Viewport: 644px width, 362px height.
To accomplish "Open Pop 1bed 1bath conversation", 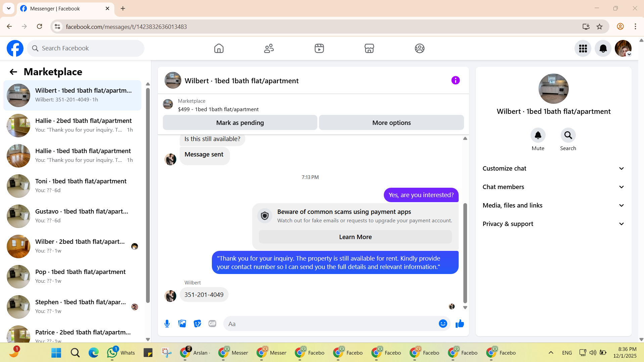I will 72,277.
